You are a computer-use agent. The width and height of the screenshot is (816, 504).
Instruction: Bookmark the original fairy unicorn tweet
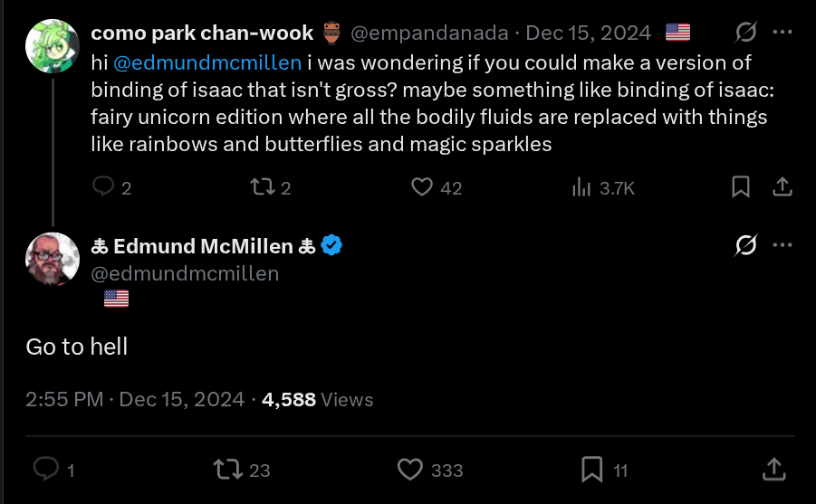(740, 187)
